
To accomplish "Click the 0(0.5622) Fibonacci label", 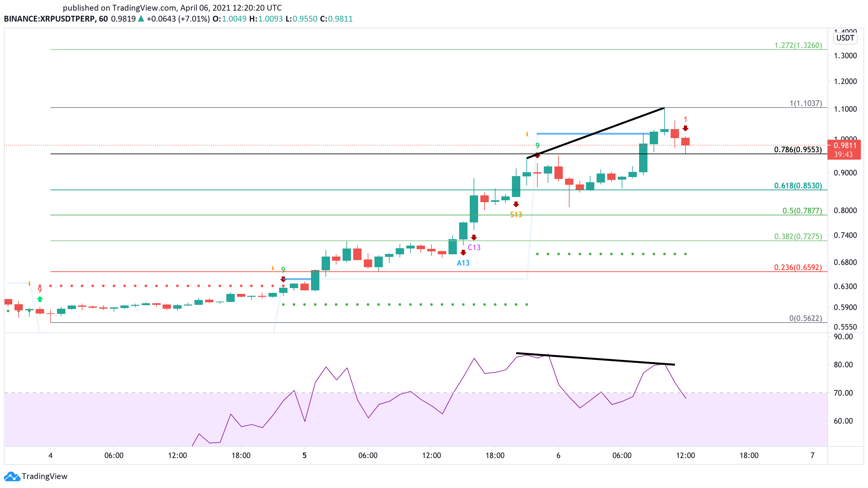I will click(x=806, y=318).
